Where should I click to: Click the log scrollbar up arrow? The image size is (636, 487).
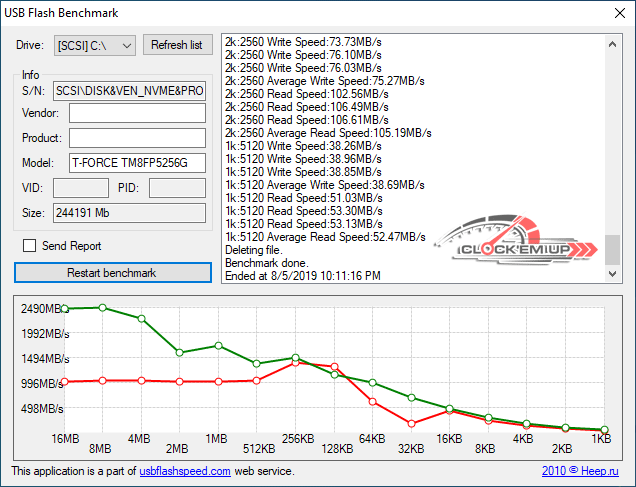pyautogui.click(x=613, y=42)
